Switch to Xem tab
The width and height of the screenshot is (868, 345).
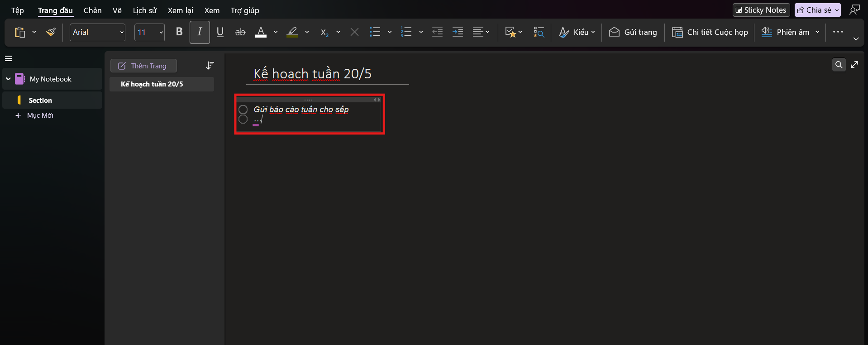pyautogui.click(x=212, y=10)
